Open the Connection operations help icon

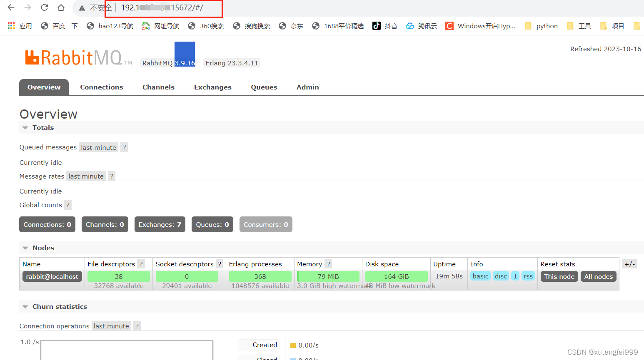pos(137,325)
